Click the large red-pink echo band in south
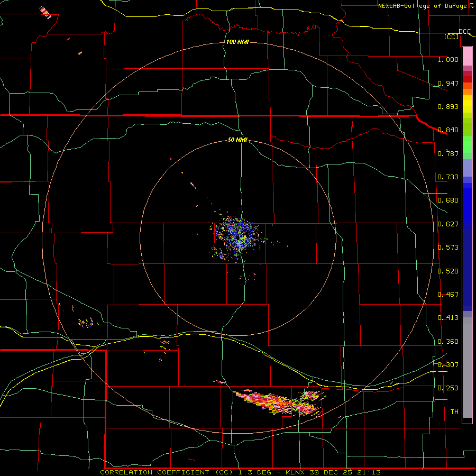 [x=279, y=402]
